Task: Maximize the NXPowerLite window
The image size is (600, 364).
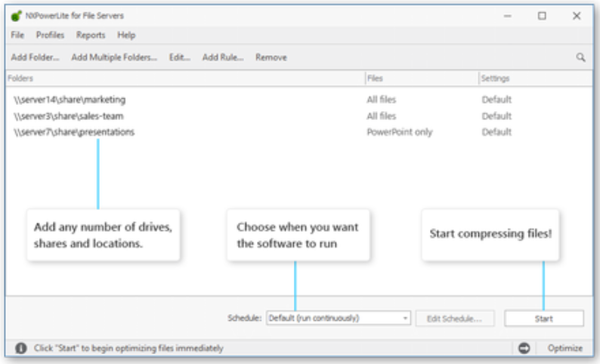Action: coord(542,16)
